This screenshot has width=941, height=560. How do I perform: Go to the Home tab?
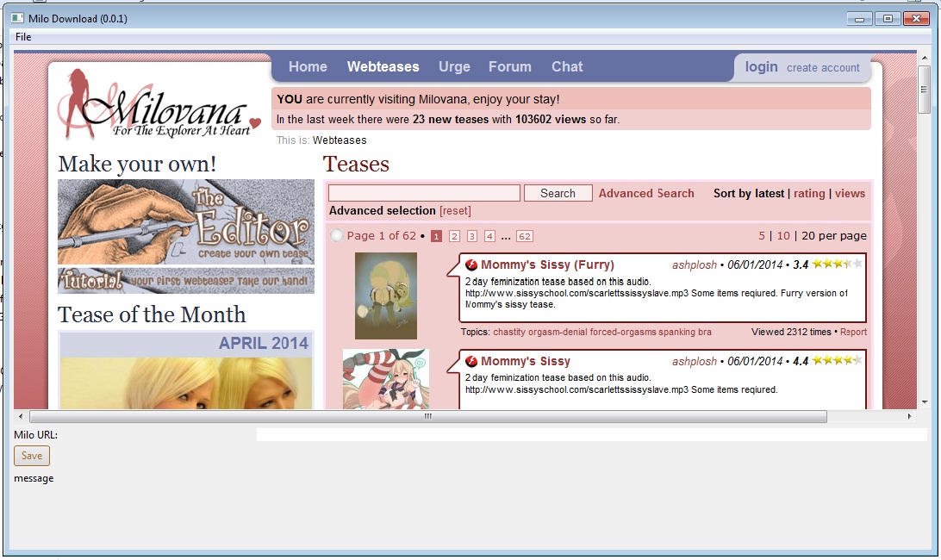tap(308, 66)
